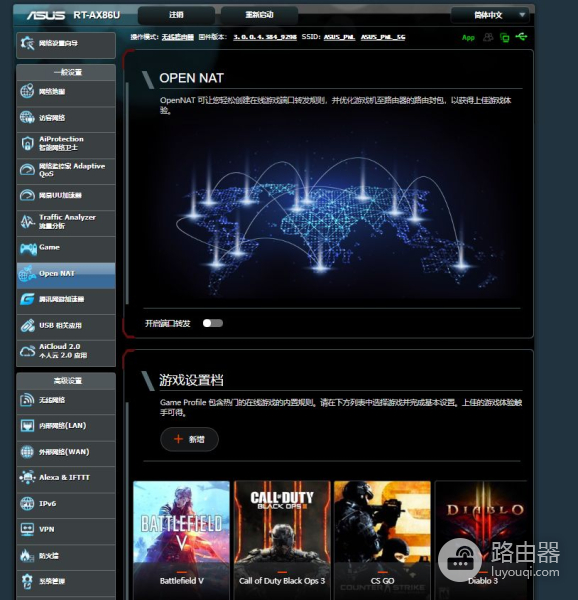Click the firmware version link
This screenshot has height=600, width=578.
tap(265, 37)
